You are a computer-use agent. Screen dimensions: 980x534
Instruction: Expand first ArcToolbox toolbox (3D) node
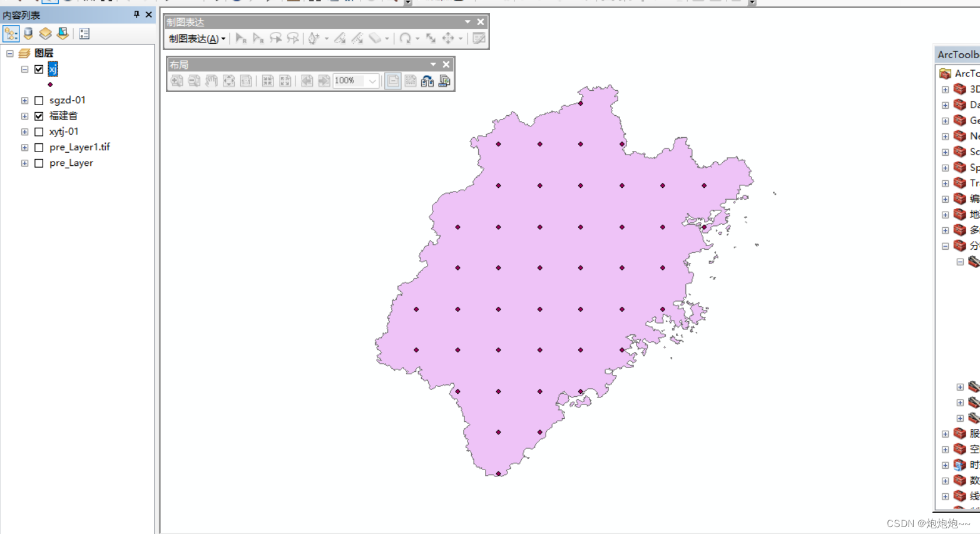tap(946, 90)
